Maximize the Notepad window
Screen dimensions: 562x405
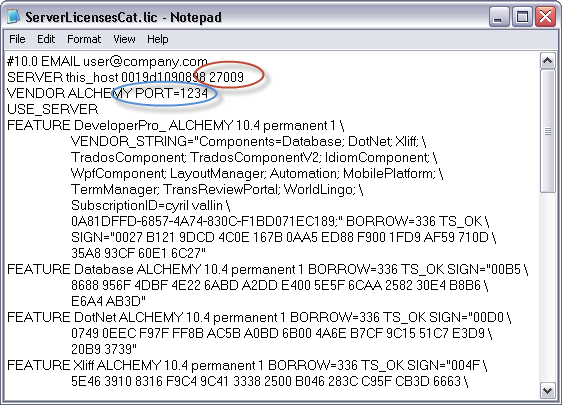pos(522,16)
